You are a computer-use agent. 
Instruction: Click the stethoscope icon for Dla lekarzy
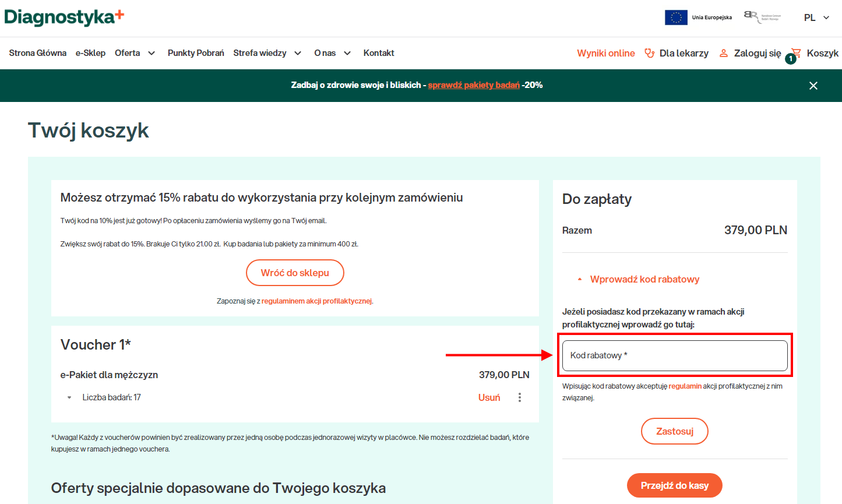point(649,53)
